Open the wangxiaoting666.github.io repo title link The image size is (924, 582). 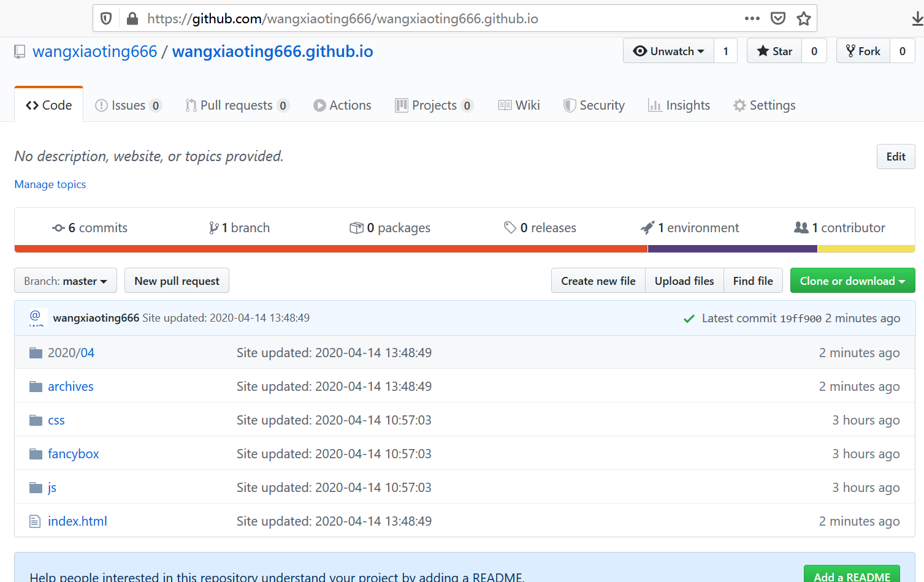pos(272,51)
